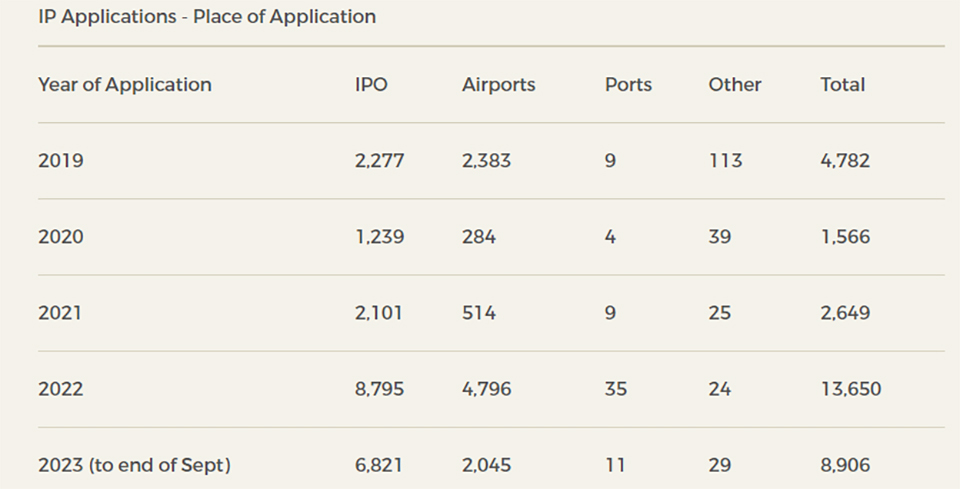Select the 2021 Airports value 514
960x489 pixels.
coord(478,313)
